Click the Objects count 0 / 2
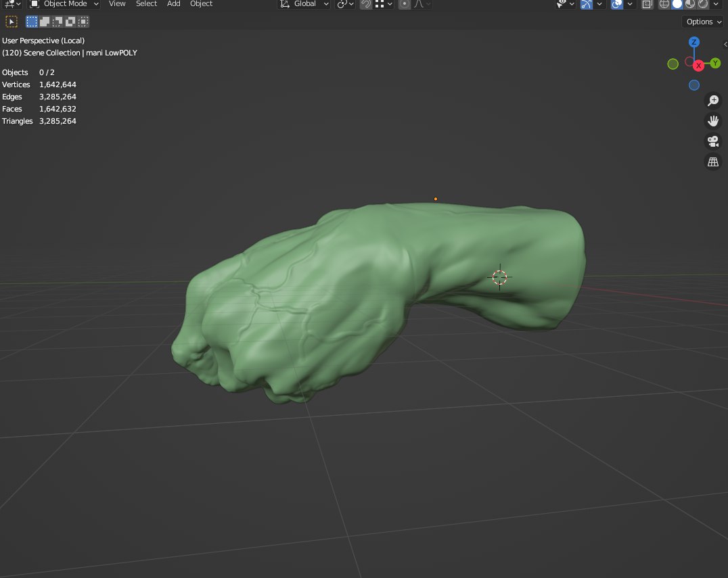 [x=47, y=72]
